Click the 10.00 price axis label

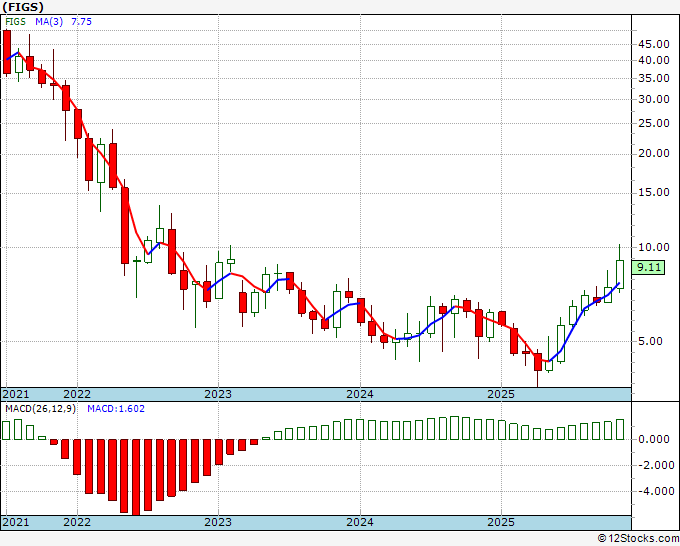coord(654,247)
